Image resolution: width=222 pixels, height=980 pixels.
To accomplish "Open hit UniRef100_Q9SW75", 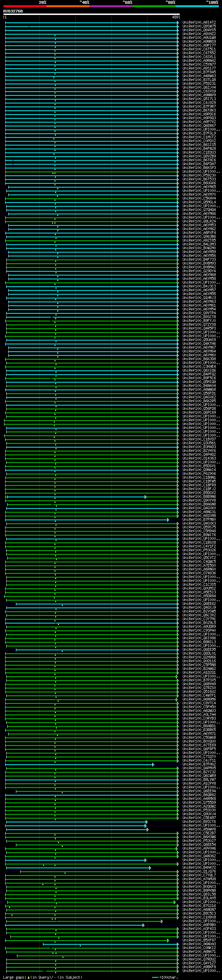I will coord(199,26).
